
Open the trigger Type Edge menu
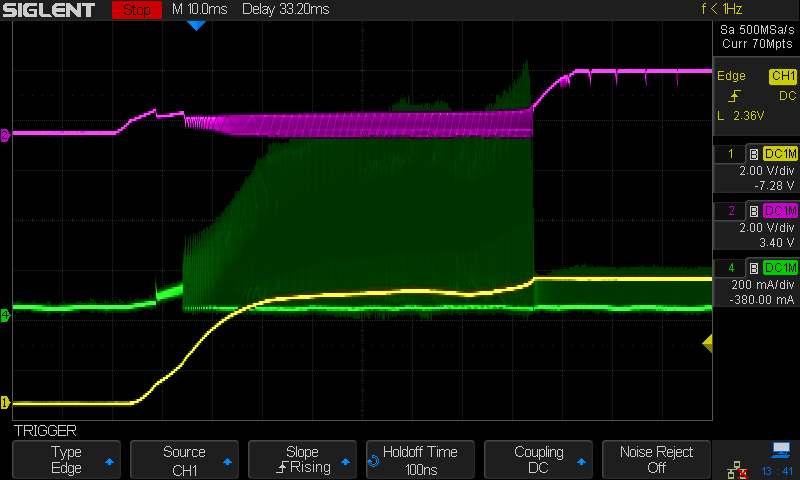click(x=66, y=460)
